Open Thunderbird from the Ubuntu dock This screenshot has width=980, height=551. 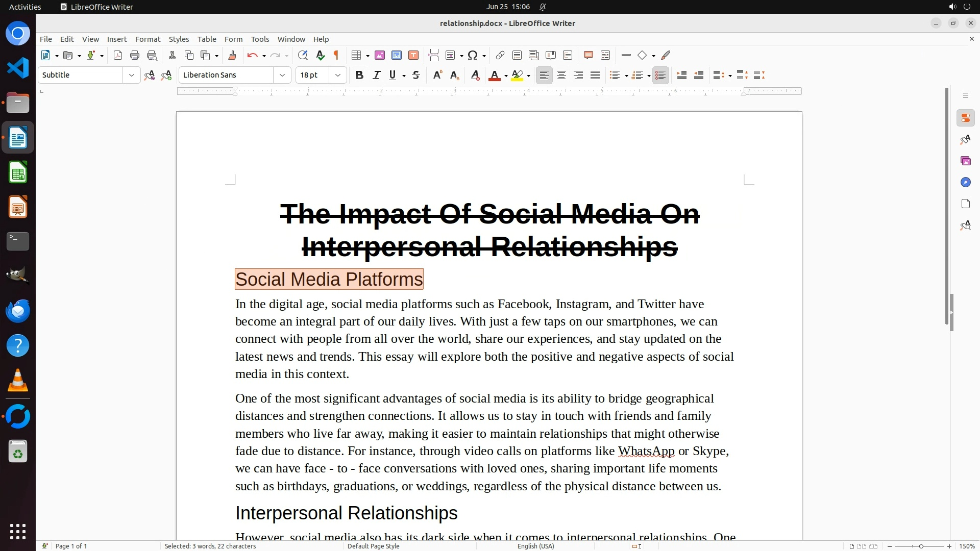(x=18, y=311)
